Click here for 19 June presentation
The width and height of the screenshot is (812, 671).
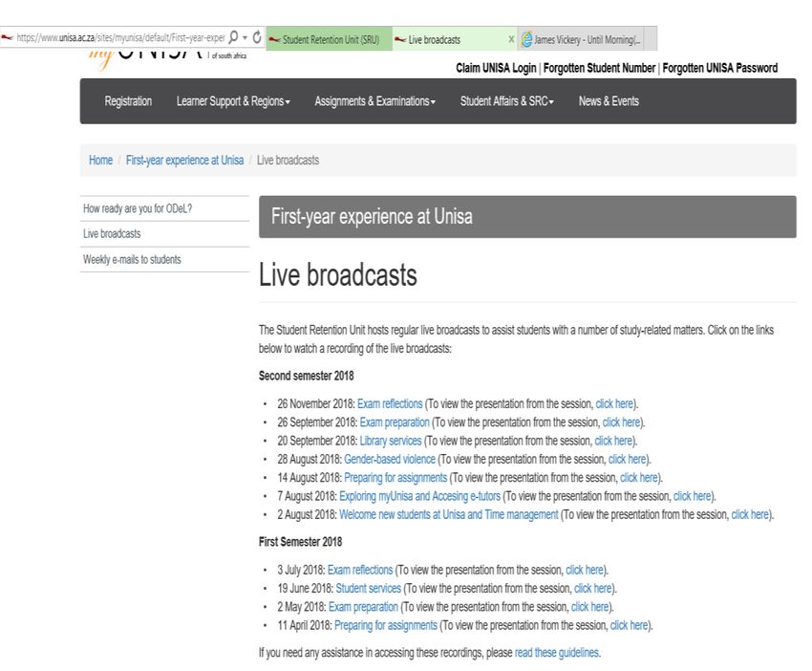(593, 589)
